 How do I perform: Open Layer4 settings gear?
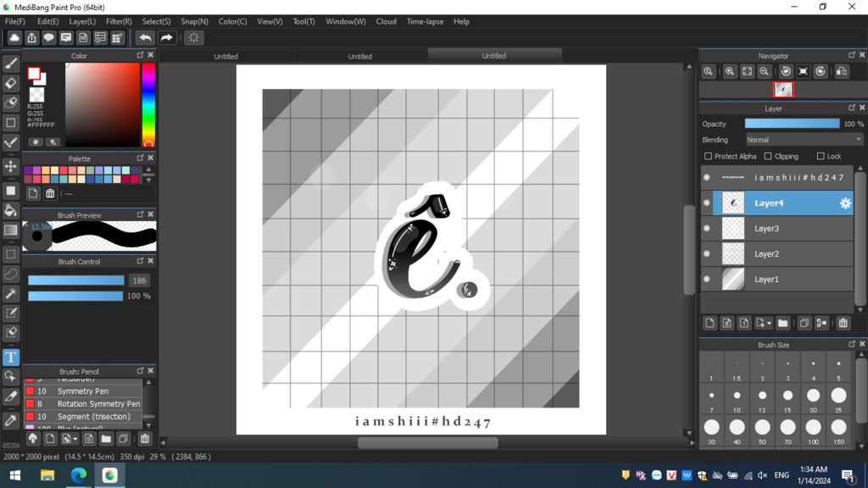click(845, 203)
